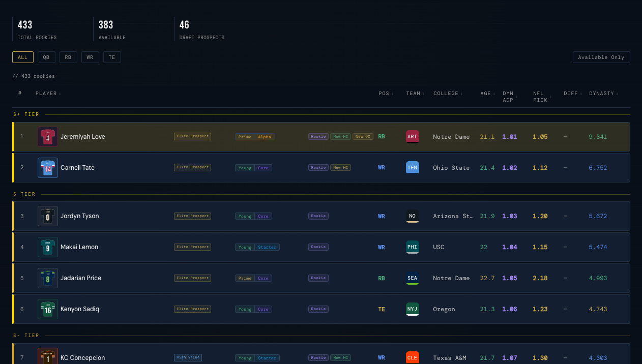The height and width of the screenshot is (364, 642).
Task: Open Carnell Tate player name
Action: (x=77, y=168)
